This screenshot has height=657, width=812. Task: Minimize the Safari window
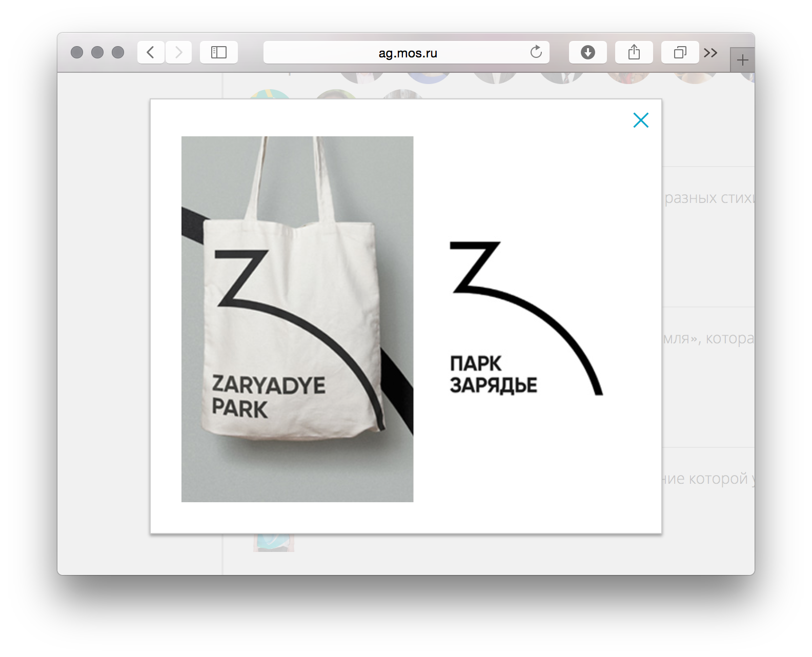pyautogui.click(x=97, y=52)
